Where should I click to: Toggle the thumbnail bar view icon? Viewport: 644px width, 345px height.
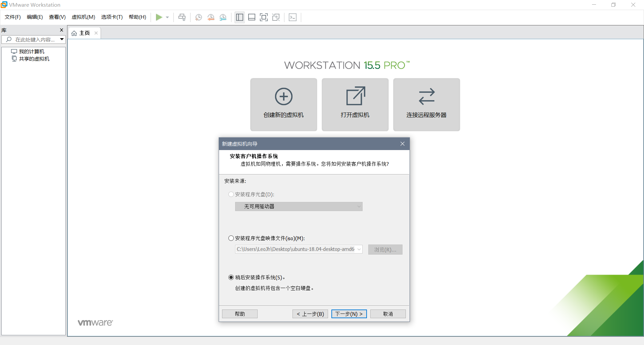(x=252, y=17)
